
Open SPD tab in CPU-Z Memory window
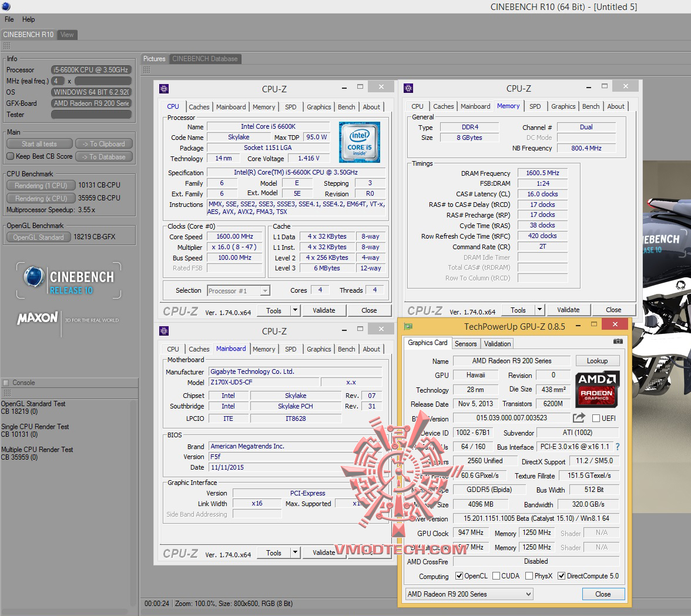coord(535,106)
